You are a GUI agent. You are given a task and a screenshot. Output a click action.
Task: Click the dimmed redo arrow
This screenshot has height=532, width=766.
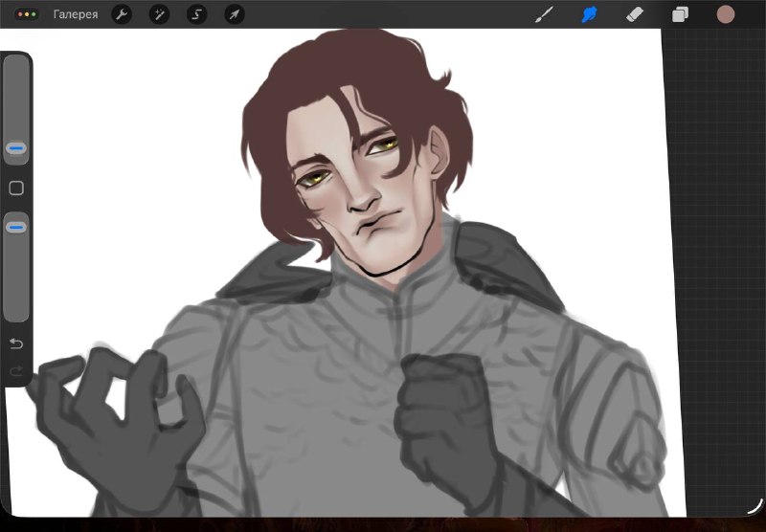point(16,372)
